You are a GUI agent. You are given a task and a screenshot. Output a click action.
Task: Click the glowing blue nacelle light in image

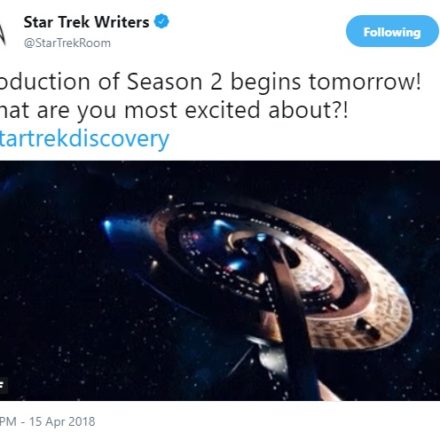tap(107, 225)
